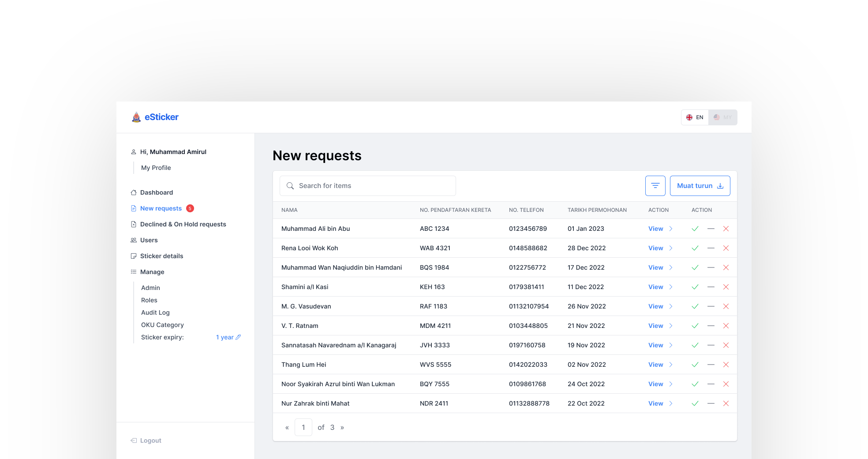This screenshot has width=868, height=459.
Task: Sort by TARIKH PERMOHONAN column header
Action: coord(597,210)
